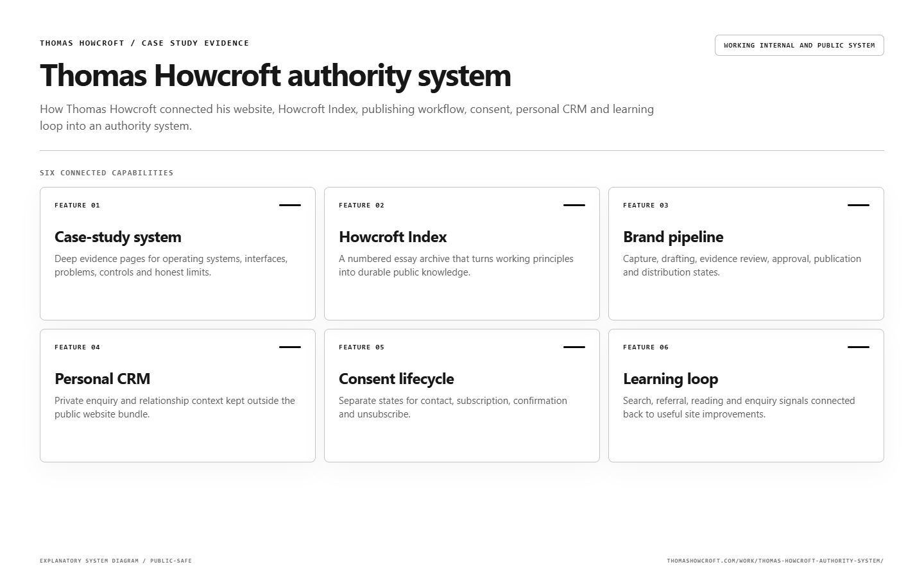Open the Howcroft Index card title

coord(393,237)
